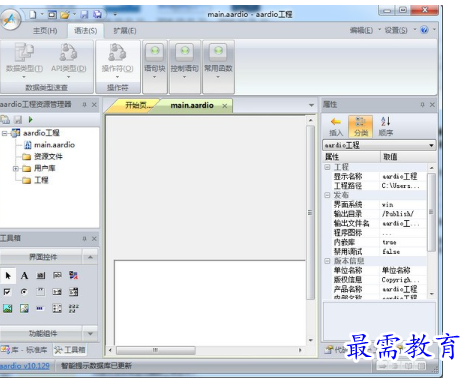
Task: Click the 操作符(O) ribbon button
Action: (117, 60)
